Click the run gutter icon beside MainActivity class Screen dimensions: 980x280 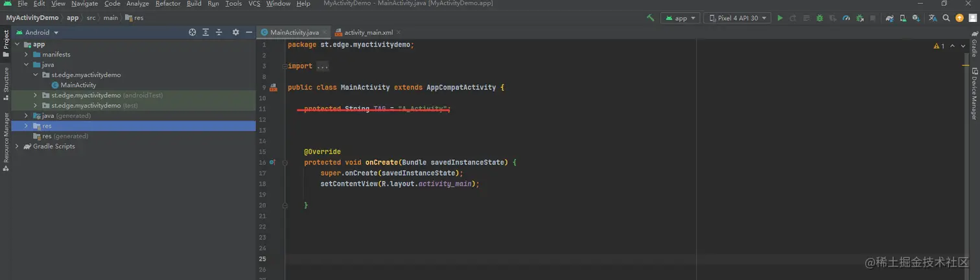[x=273, y=87]
